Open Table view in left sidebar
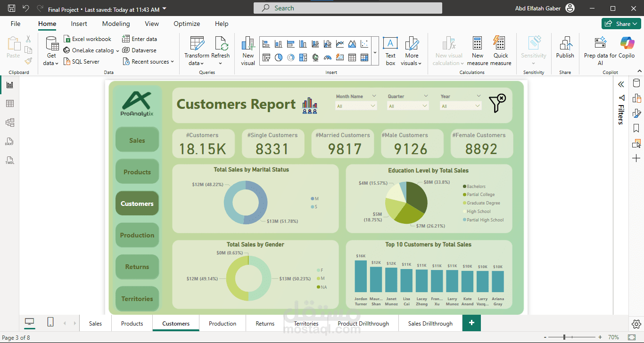The image size is (644, 343). tap(10, 104)
